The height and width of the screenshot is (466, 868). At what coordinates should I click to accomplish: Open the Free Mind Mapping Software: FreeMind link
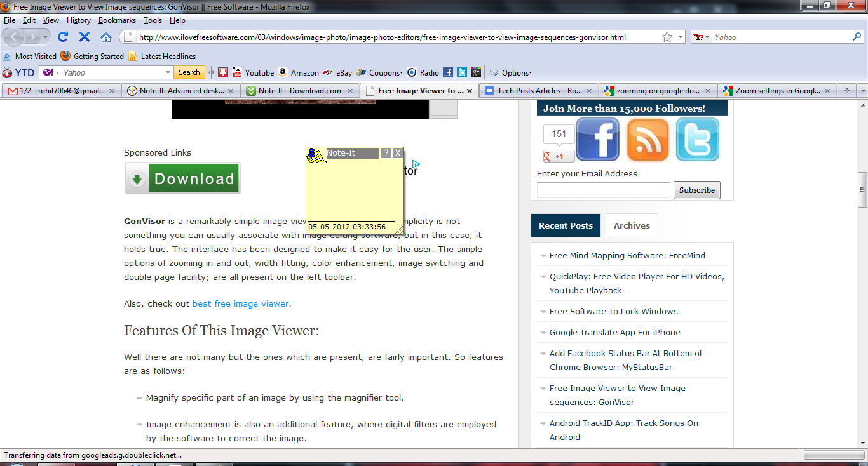627,255
